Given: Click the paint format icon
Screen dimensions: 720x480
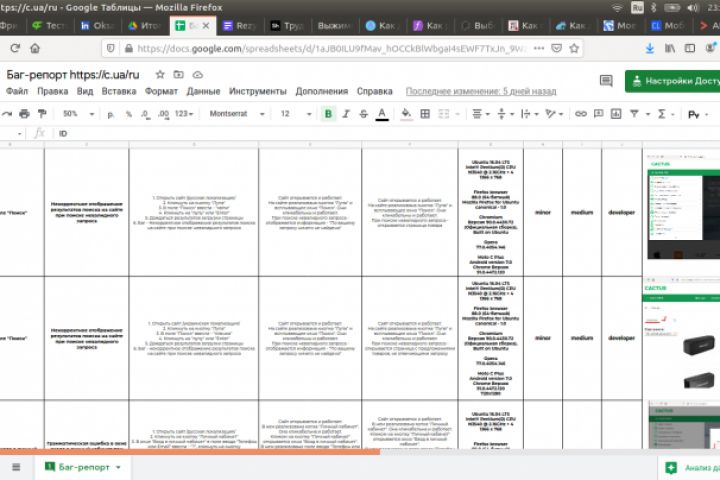Looking at the screenshot, I should (x=42, y=113).
